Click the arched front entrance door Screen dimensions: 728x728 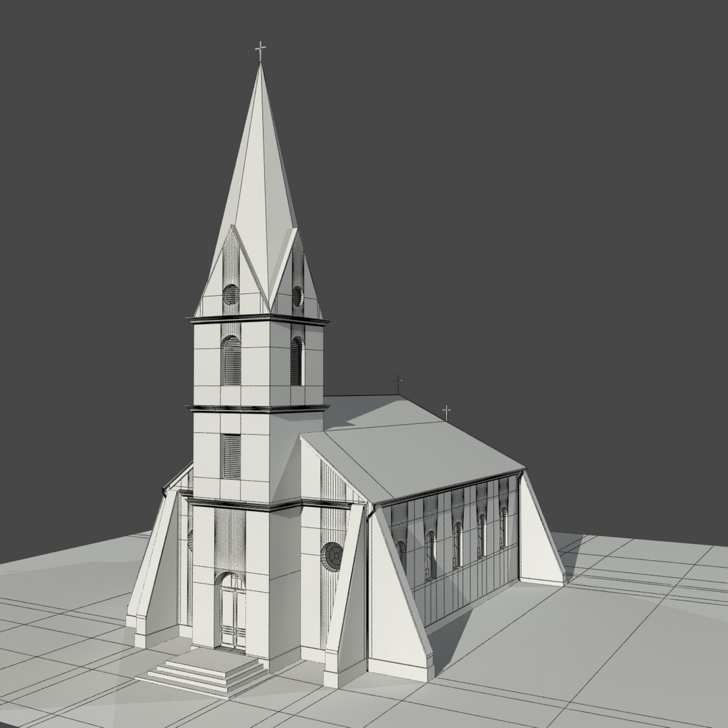(232, 611)
